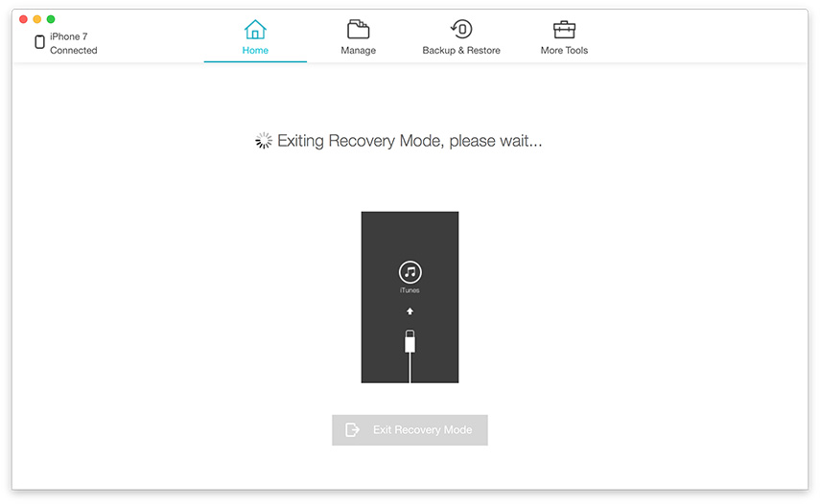
Task: Click the folder icon for Manage
Action: tap(359, 29)
